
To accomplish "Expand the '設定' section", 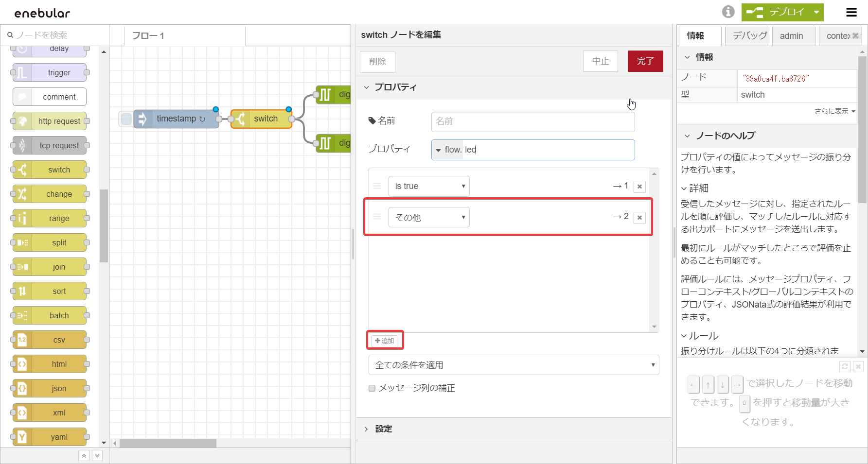I will pos(383,429).
